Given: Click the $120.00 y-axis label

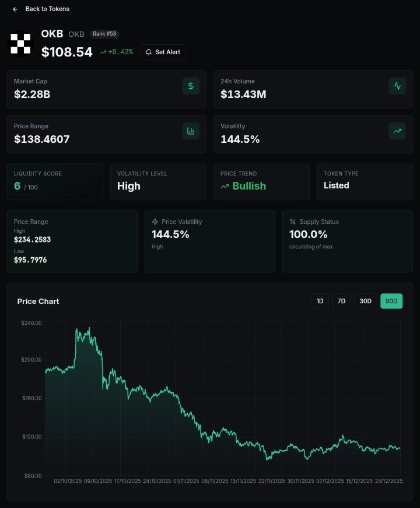Looking at the screenshot, I should 32,437.
